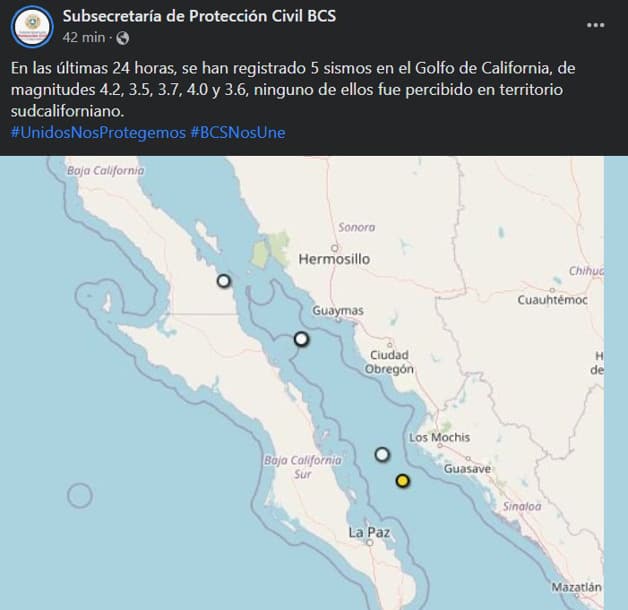Open the three-dot post options menu
The image size is (628, 610).
(x=596, y=25)
